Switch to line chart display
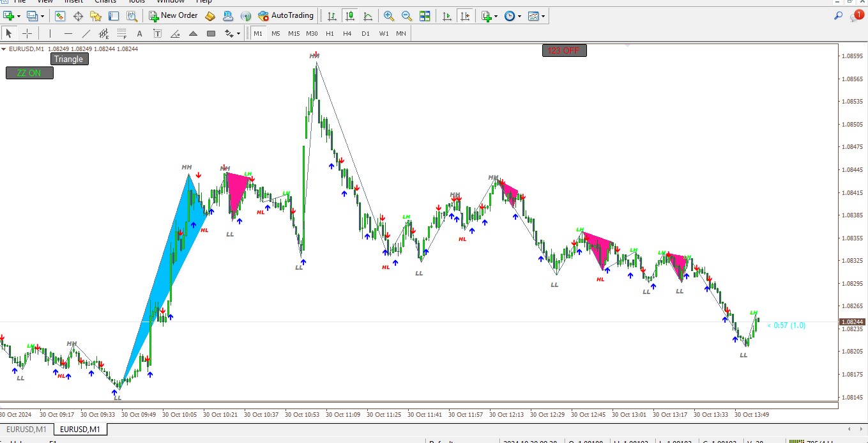 point(367,16)
